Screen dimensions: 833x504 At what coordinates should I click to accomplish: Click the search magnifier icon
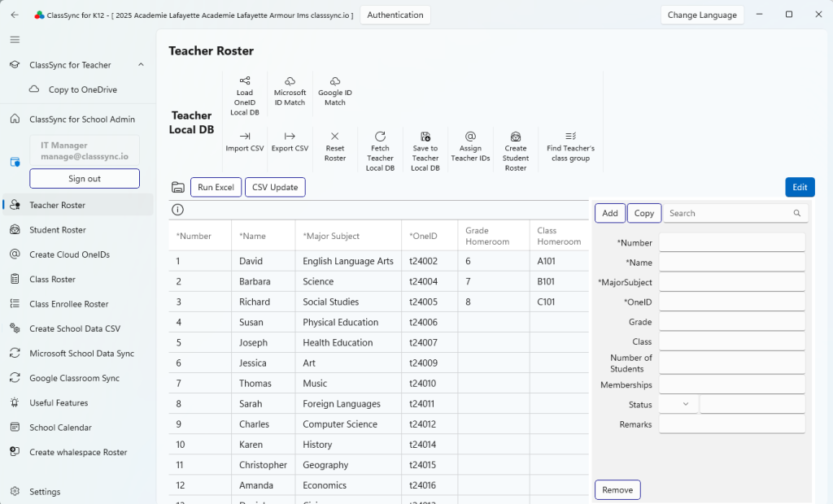pyautogui.click(x=797, y=213)
